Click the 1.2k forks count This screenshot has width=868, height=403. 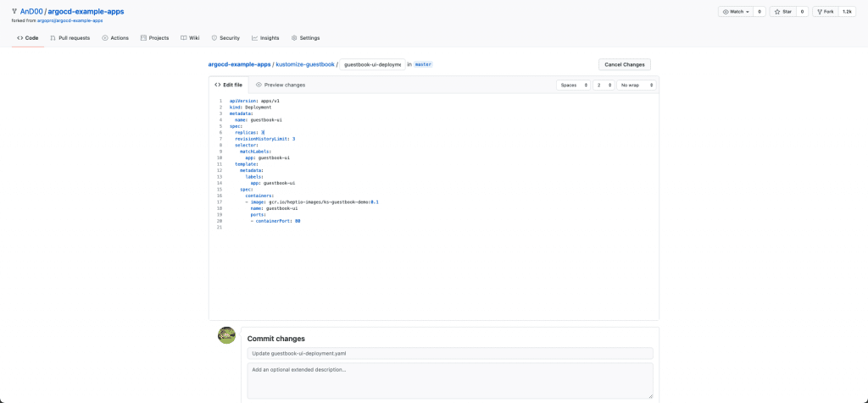[x=847, y=12]
